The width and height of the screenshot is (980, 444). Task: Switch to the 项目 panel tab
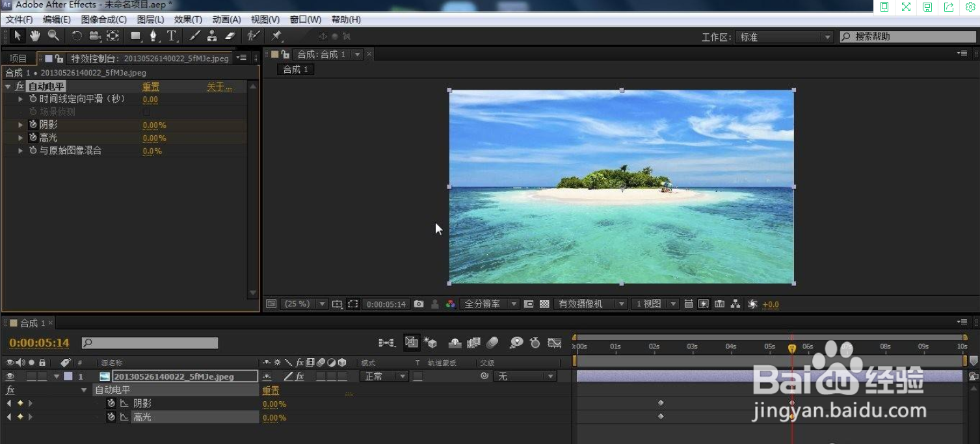[18, 59]
